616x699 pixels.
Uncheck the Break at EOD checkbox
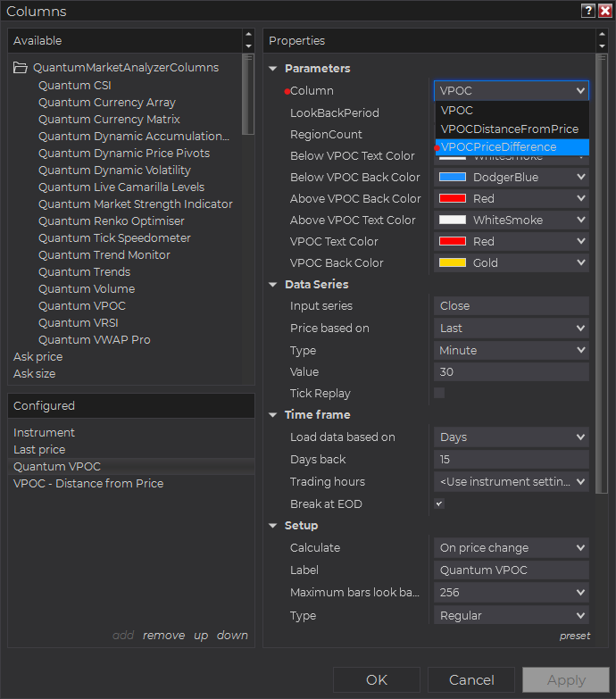point(439,503)
